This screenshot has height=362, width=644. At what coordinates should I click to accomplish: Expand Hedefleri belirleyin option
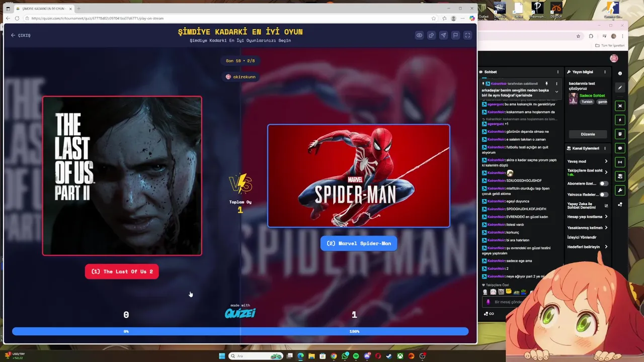[588, 247]
